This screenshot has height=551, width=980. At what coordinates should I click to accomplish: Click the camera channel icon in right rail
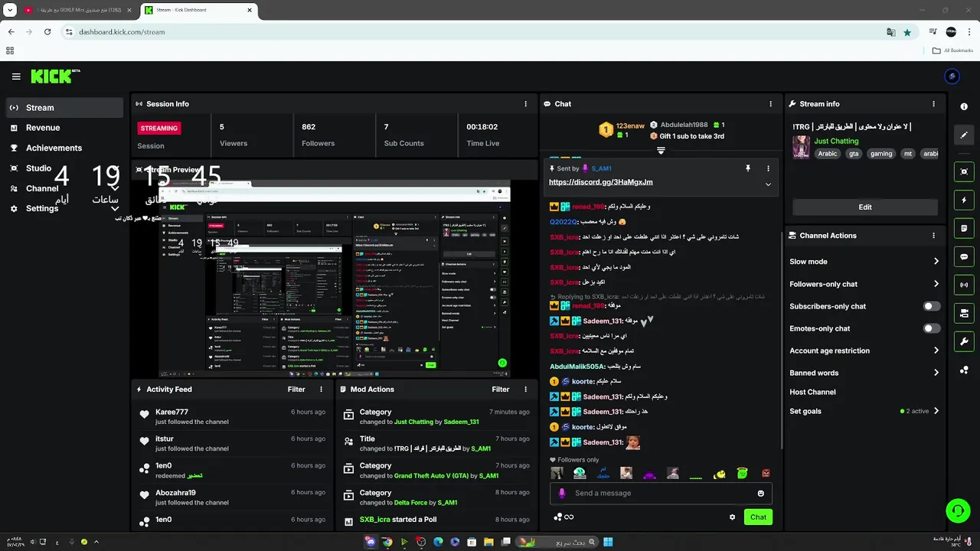point(964,313)
